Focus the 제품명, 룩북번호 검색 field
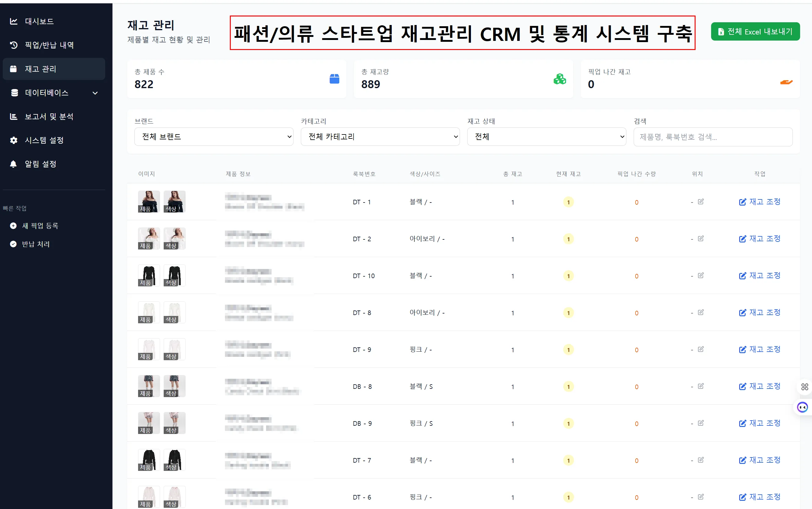Screen dimensions: 812x509 coord(713,137)
